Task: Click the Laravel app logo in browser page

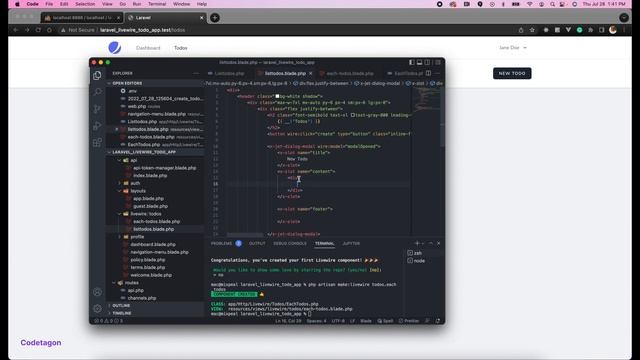Action: click(115, 48)
